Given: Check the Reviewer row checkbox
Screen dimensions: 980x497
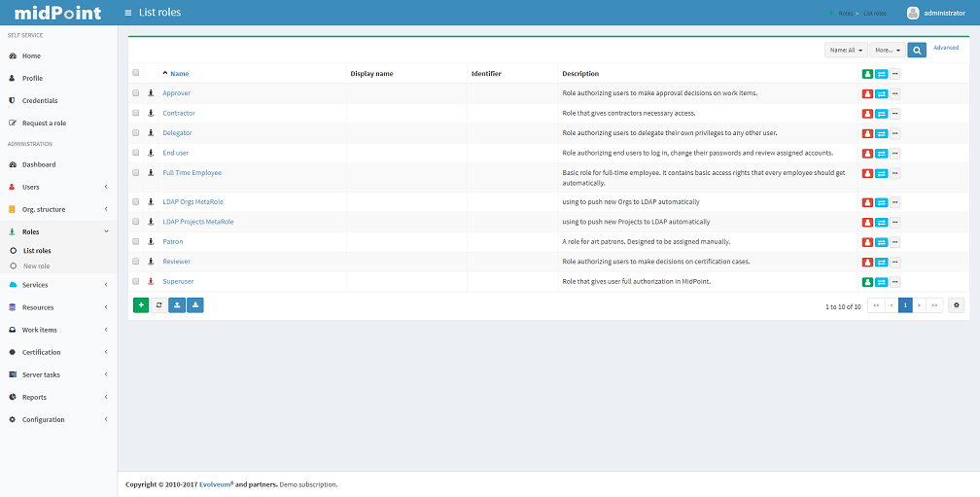Looking at the screenshot, I should [136, 262].
